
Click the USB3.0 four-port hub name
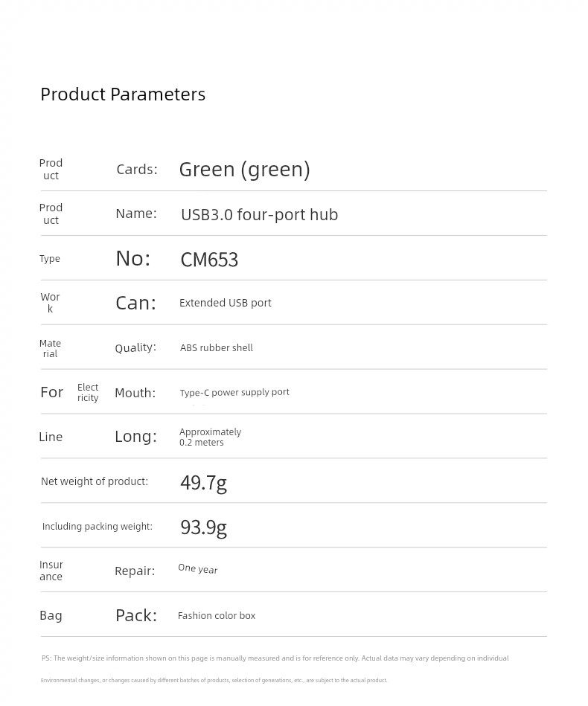tap(260, 214)
